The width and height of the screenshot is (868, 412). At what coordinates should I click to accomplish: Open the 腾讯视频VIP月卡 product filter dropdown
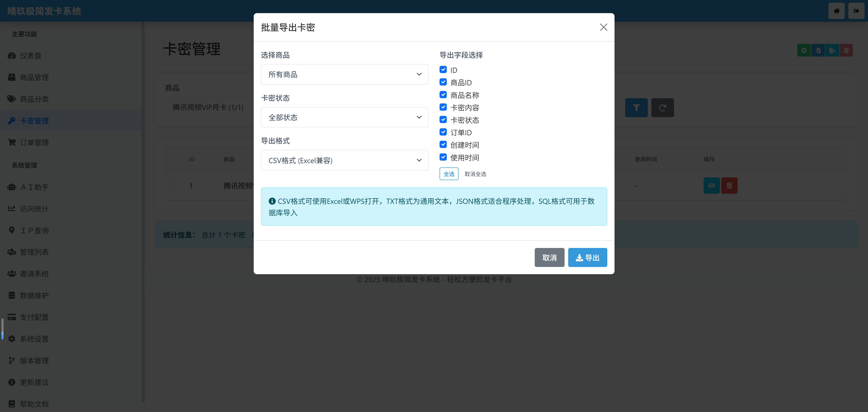[x=209, y=107]
